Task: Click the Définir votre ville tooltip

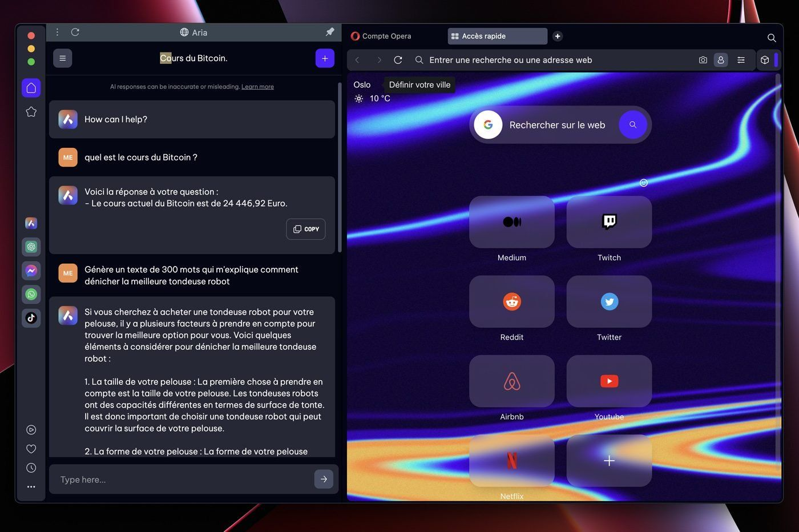Action: click(419, 84)
